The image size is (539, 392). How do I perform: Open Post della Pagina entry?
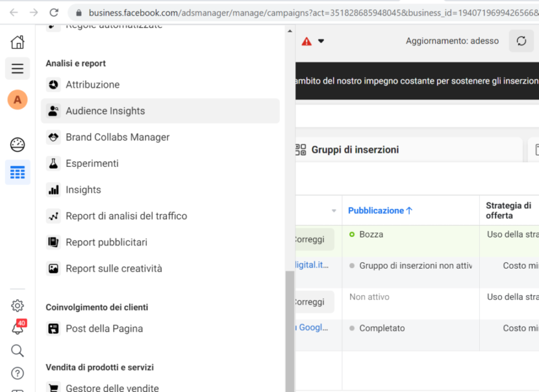[160, 329]
